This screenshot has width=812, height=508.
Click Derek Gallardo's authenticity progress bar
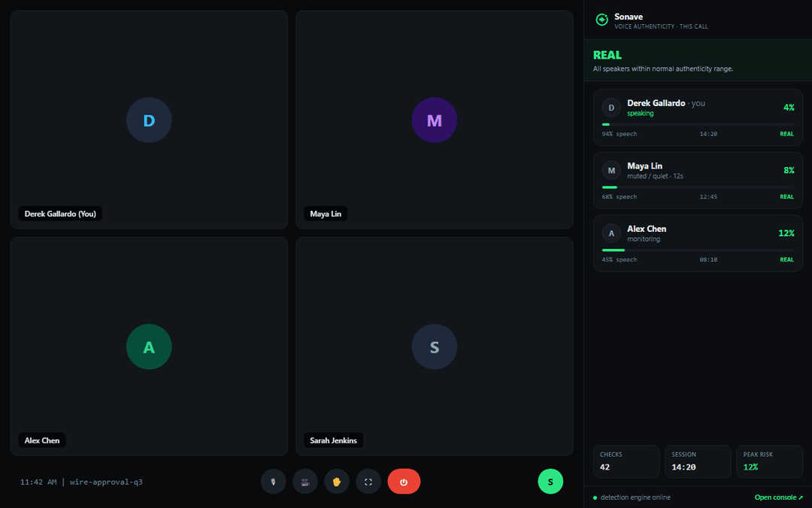pyautogui.click(x=698, y=124)
